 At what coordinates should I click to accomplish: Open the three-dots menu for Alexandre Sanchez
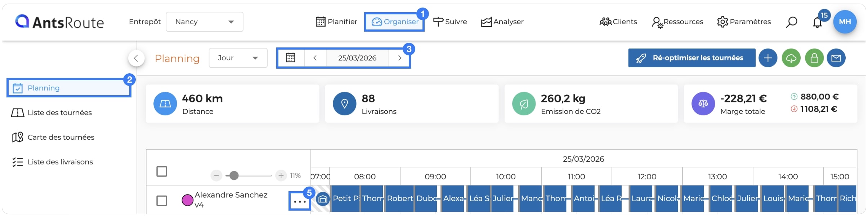(x=300, y=202)
